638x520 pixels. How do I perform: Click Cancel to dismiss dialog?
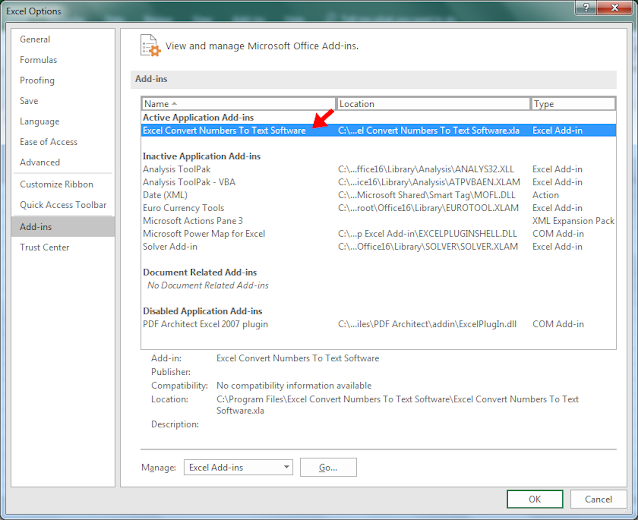click(x=598, y=499)
